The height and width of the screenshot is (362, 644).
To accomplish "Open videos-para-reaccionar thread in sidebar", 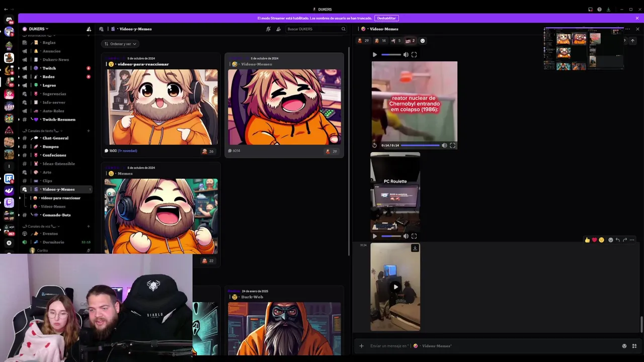I will (60, 198).
